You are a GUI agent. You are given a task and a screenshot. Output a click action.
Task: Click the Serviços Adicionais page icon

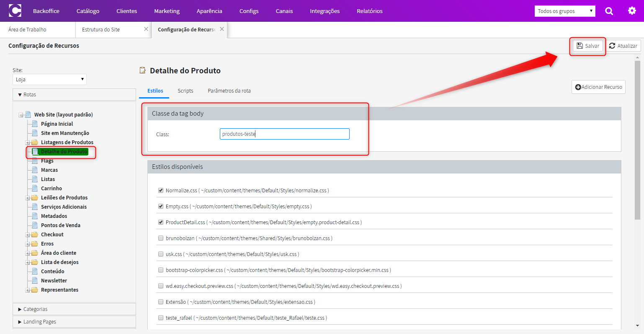35,207
